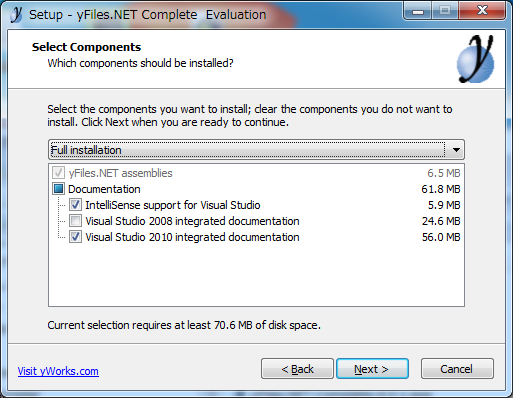
Task: Click the yWorks globe logo
Action: tap(476, 59)
